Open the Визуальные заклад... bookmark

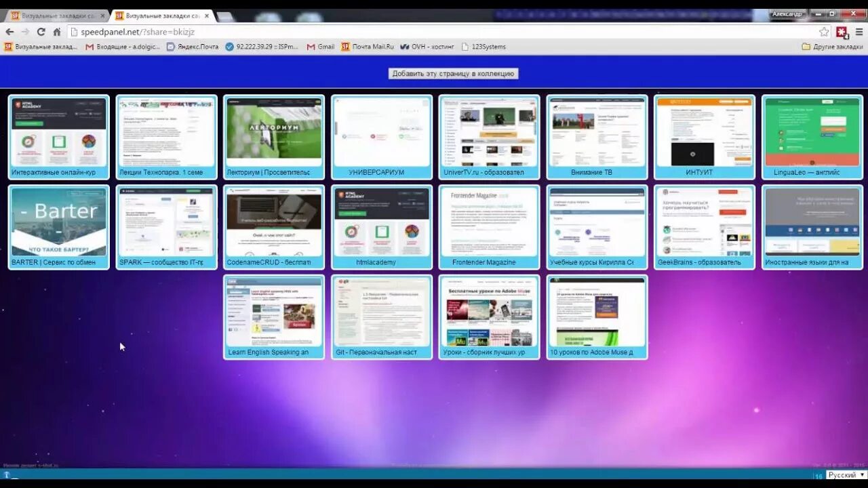pos(41,47)
